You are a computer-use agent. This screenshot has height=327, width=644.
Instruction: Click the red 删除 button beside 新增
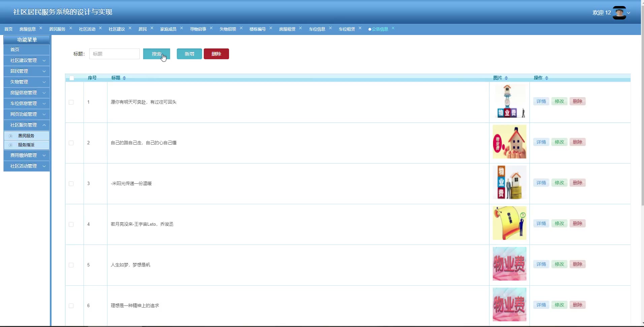tap(216, 54)
